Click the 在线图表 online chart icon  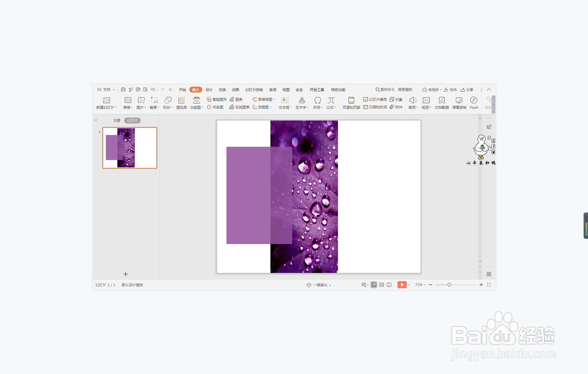[x=239, y=107]
